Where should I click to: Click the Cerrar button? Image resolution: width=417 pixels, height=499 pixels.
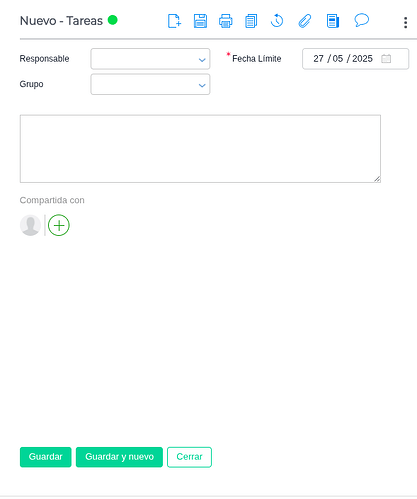(189, 457)
